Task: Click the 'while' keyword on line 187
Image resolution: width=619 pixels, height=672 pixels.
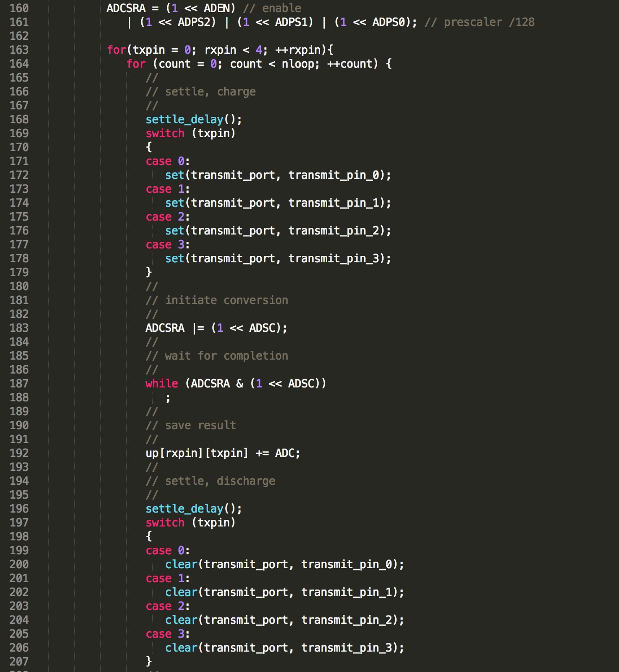Action: [x=162, y=384]
